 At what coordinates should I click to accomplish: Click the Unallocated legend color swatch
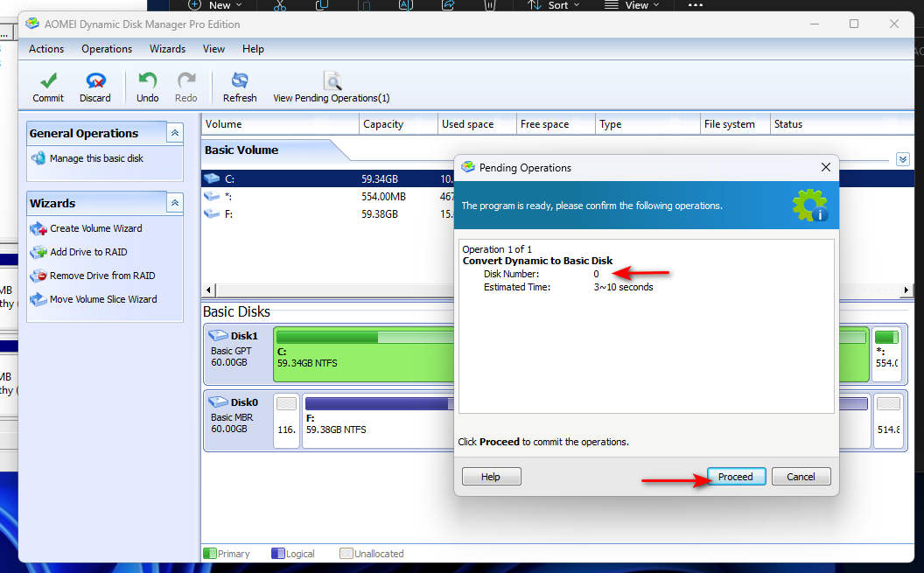coord(346,554)
